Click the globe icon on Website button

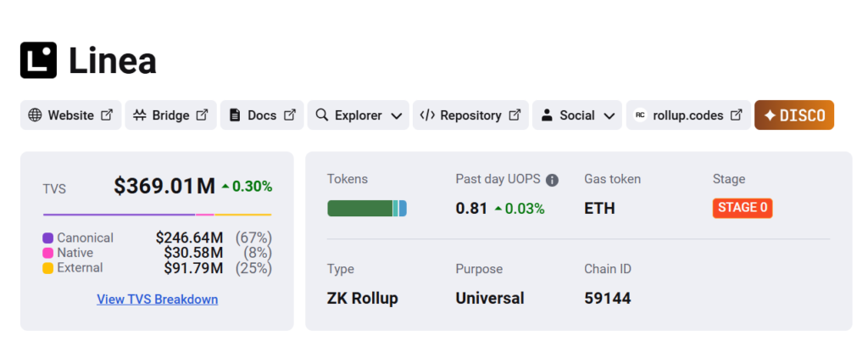[35, 115]
